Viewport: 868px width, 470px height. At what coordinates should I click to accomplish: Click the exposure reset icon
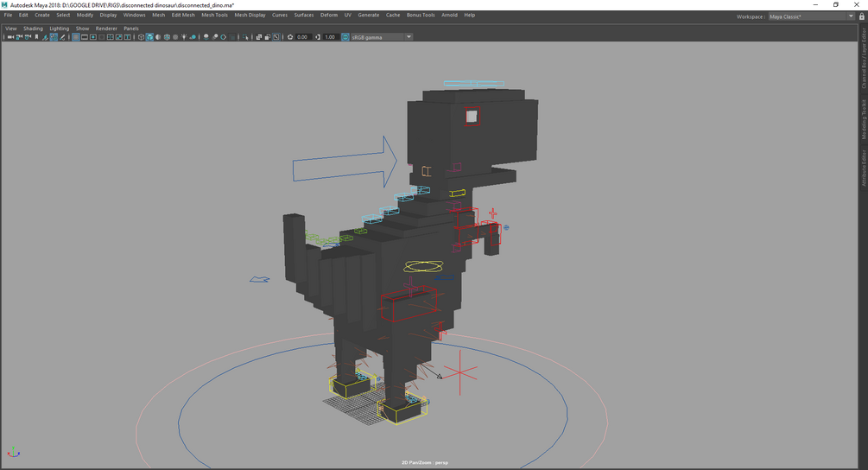pos(290,37)
